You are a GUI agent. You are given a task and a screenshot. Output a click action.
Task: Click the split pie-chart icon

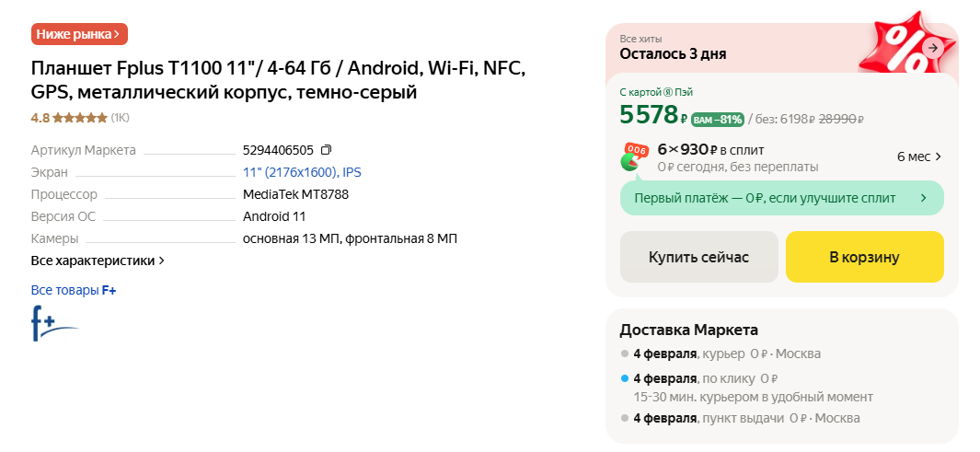[633, 157]
